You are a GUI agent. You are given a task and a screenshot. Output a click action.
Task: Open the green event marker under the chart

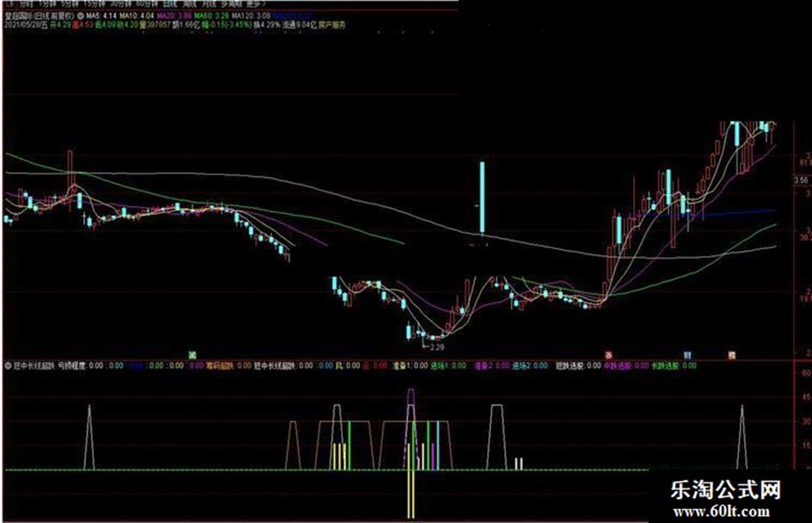coord(192,356)
